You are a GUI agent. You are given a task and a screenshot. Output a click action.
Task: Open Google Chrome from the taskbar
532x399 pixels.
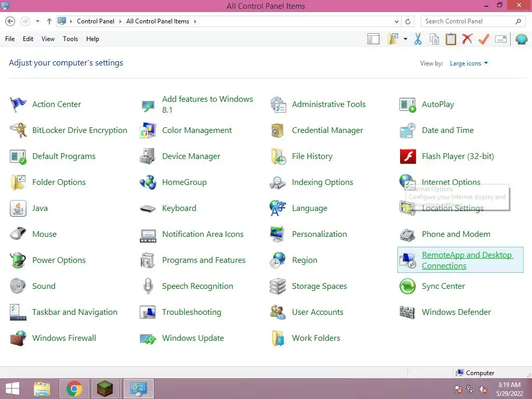pyautogui.click(x=74, y=389)
